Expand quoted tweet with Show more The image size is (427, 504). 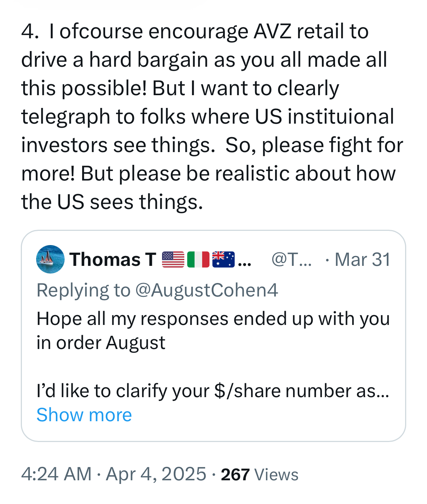pyautogui.click(x=84, y=415)
